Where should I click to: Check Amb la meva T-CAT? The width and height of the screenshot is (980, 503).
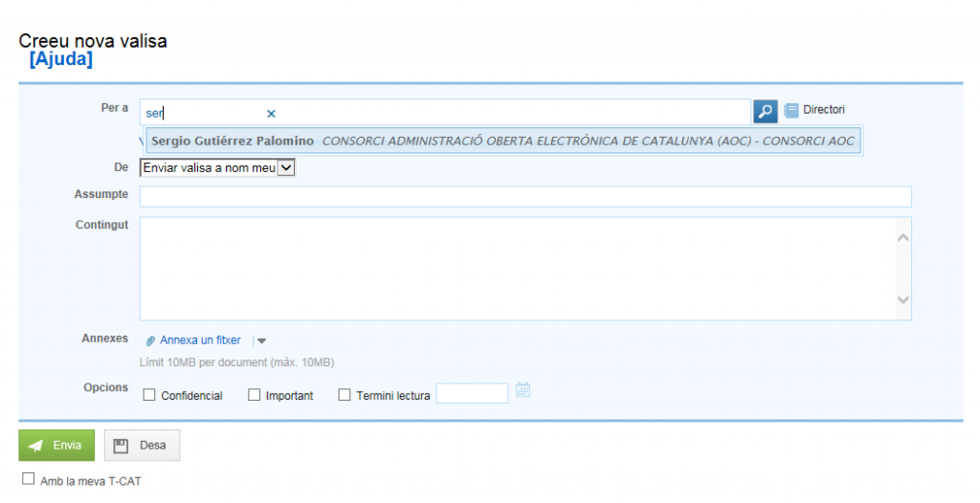click(28, 479)
